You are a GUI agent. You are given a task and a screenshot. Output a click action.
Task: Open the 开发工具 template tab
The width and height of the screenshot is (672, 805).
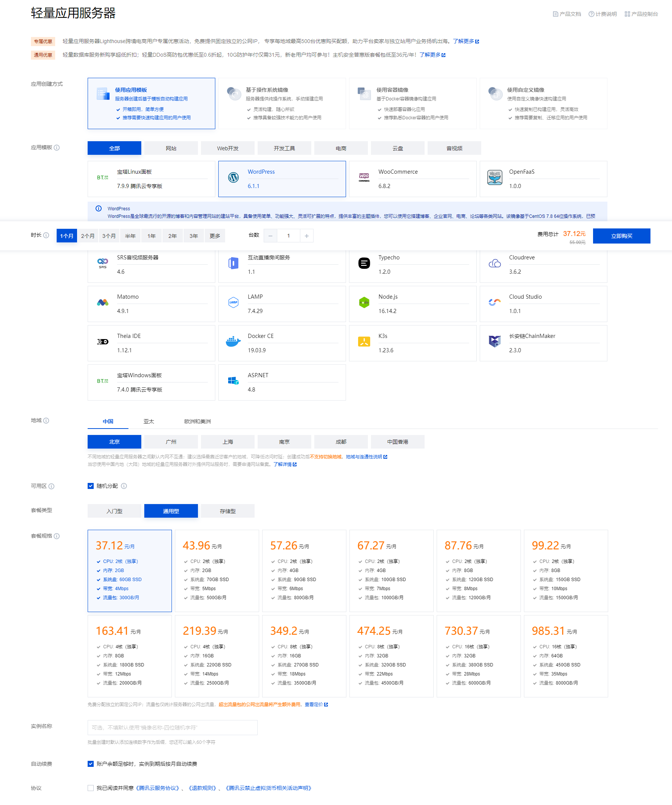pyautogui.click(x=284, y=148)
